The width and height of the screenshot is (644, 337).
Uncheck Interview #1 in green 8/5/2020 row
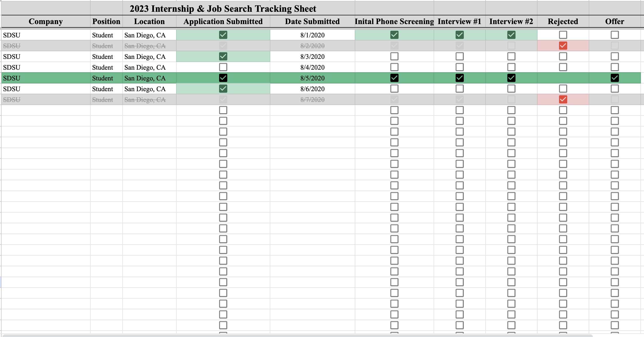point(459,78)
